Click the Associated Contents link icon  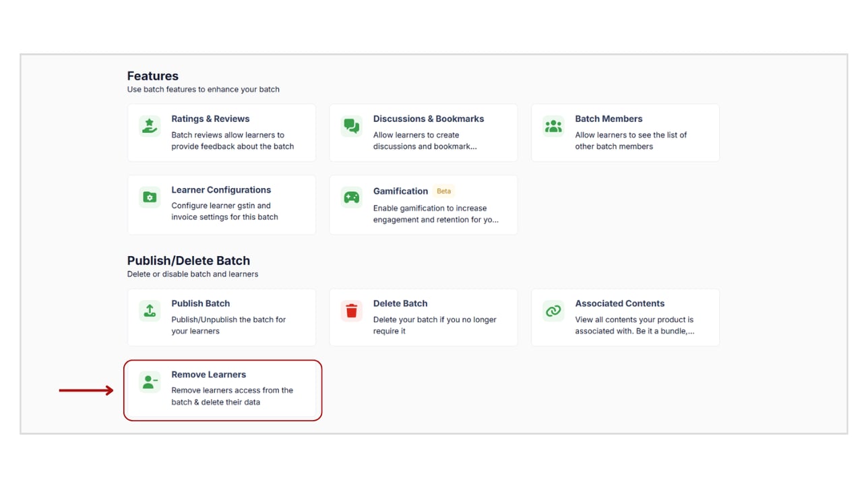[x=553, y=311]
